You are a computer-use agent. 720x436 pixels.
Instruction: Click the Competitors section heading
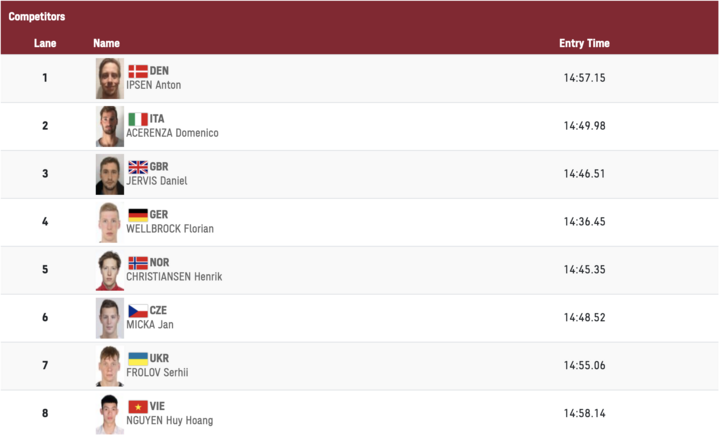pyautogui.click(x=37, y=17)
